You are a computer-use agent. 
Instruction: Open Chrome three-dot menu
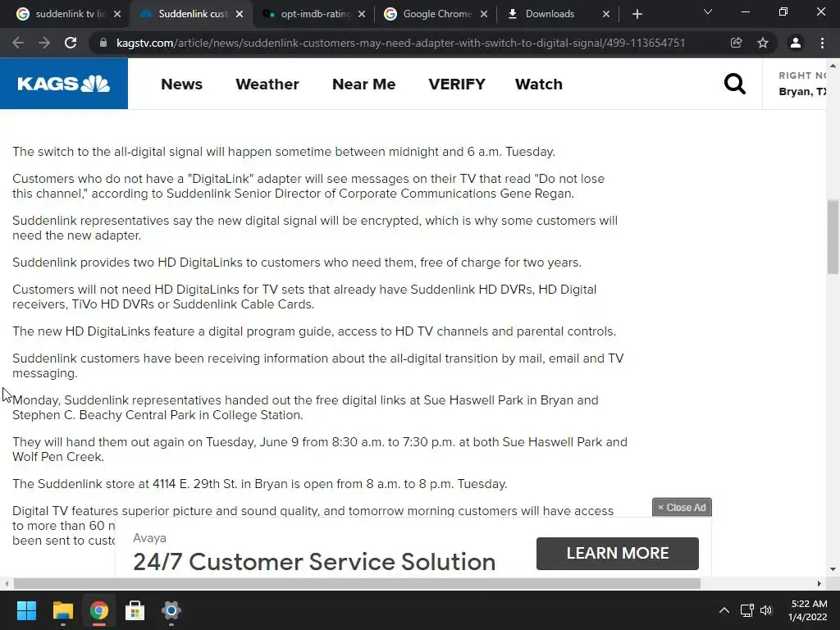[x=822, y=43]
